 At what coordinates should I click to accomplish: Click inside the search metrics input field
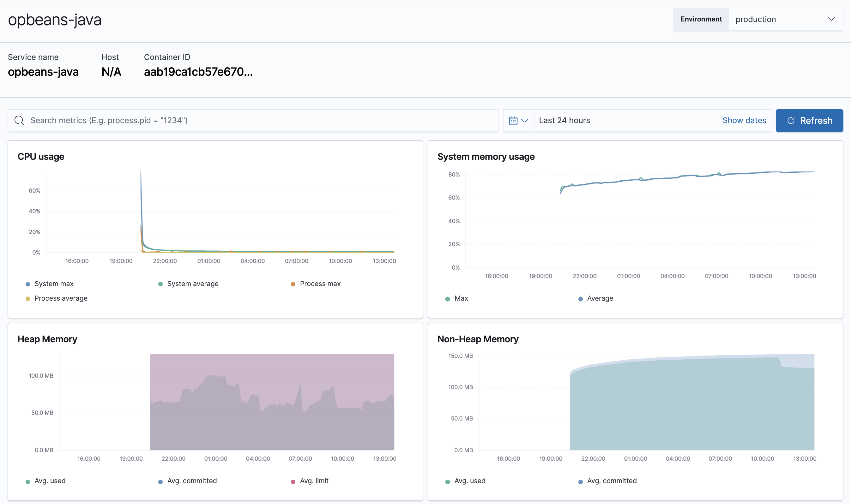(x=204, y=120)
